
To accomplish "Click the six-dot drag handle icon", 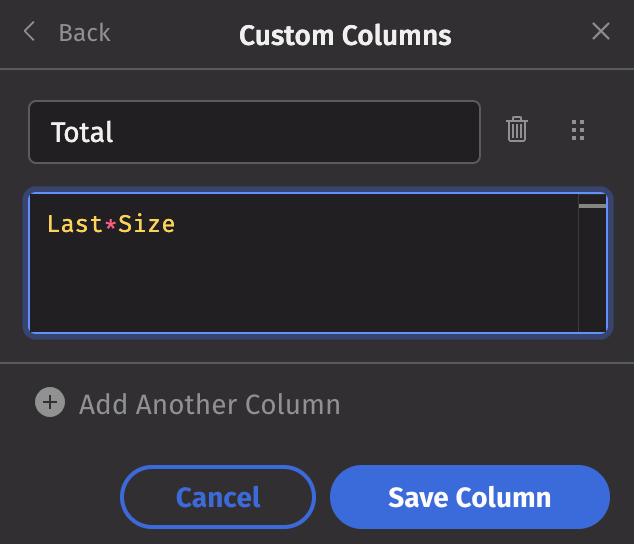I will tap(577, 130).
